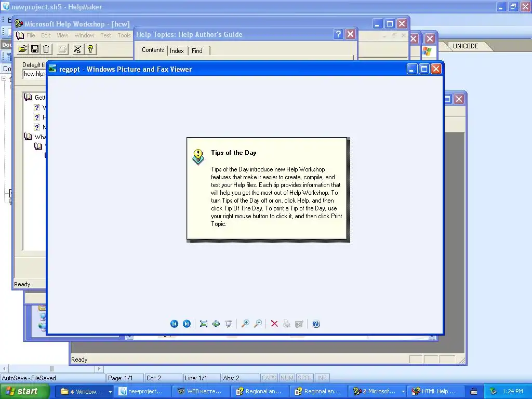Open File menu in Help Workshop
The image size is (532, 399).
tap(31, 35)
